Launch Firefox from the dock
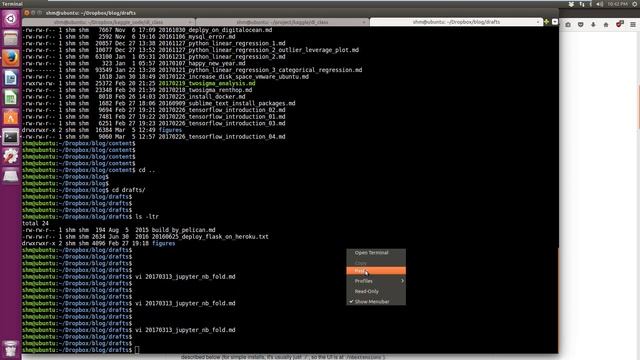This screenshot has width=640, height=360. (11, 58)
